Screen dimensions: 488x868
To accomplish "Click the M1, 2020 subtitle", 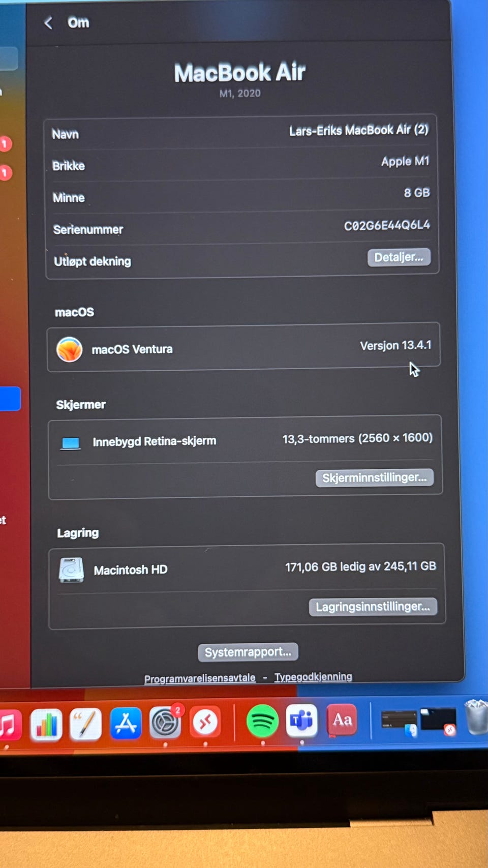I will (240, 94).
